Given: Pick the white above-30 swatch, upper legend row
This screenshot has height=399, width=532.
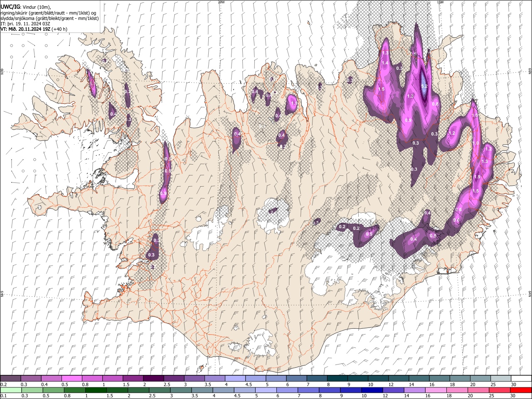Looking at the screenshot, I should pyautogui.click(x=522, y=379).
